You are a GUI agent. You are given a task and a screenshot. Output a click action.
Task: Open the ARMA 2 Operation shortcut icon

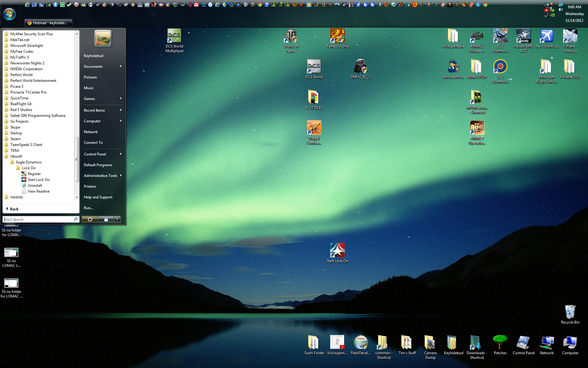click(477, 132)
